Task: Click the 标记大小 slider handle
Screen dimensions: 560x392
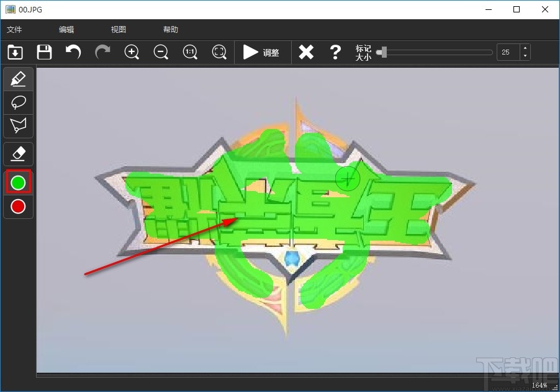Action: (x=382, y=52)
